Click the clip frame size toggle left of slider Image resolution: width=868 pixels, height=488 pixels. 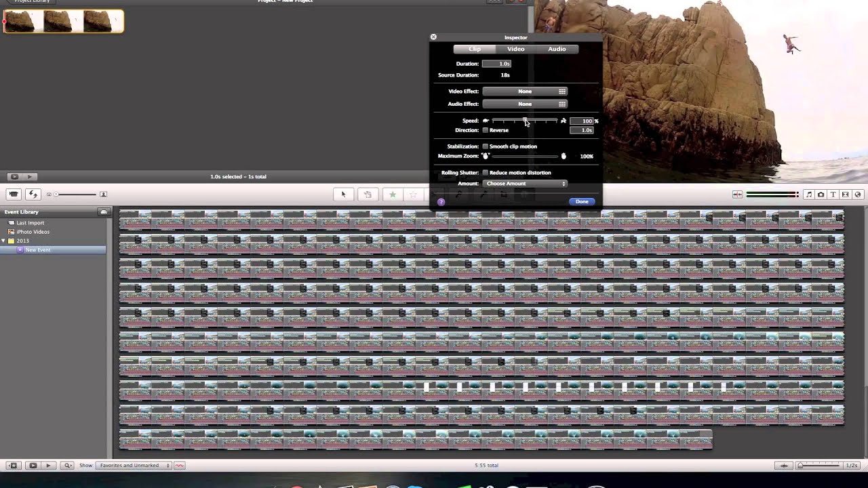coord(49,195)
